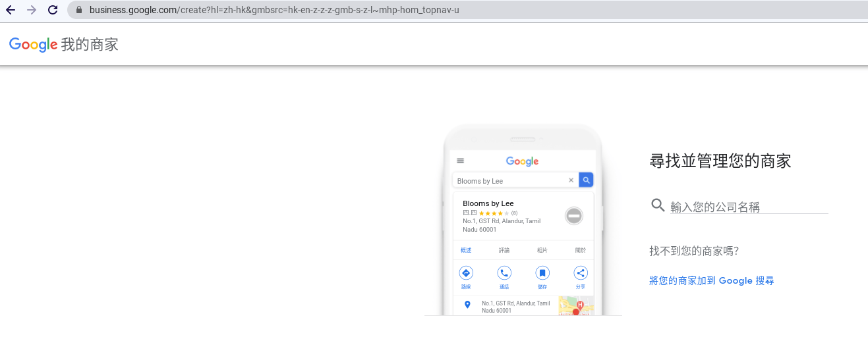Click the browser back arrow
This screenshot has width=868, height=362.
(11, 10)
